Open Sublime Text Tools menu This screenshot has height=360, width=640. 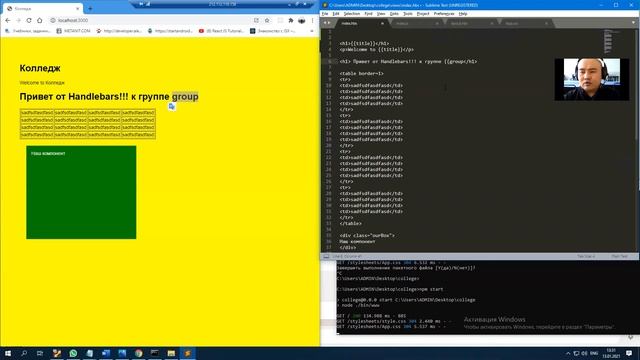[x=408, y=13]
